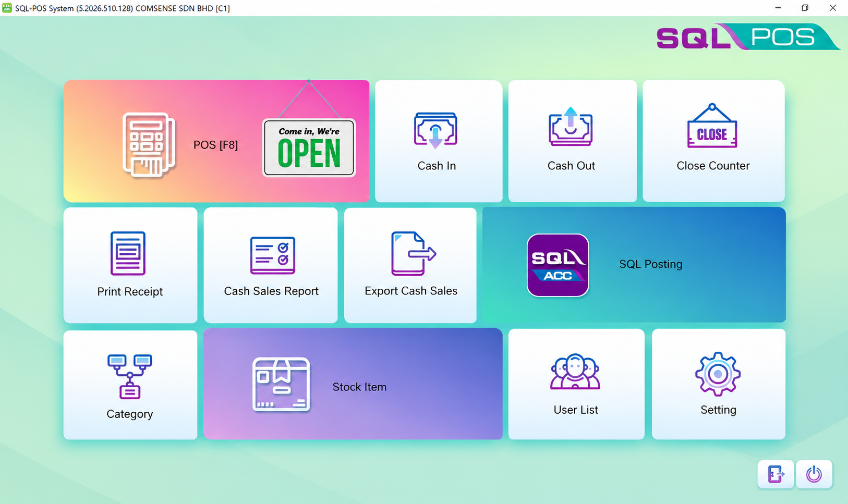Click the "Category" text label

129,414
